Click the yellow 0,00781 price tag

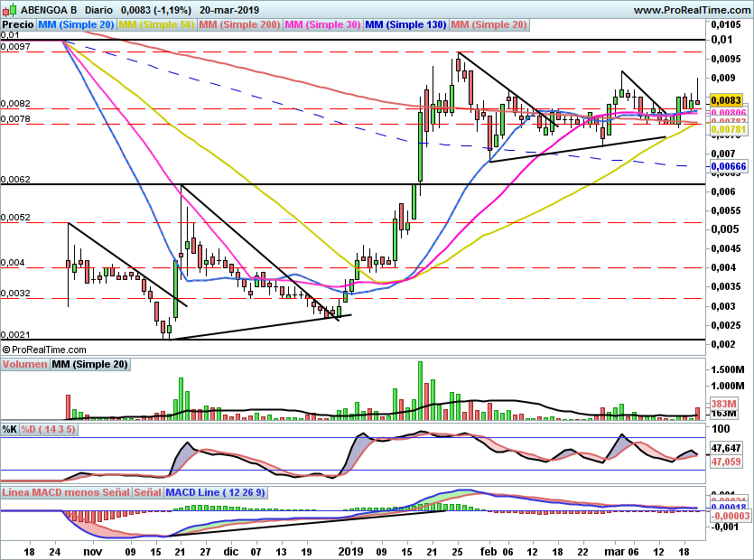[729, 129]
